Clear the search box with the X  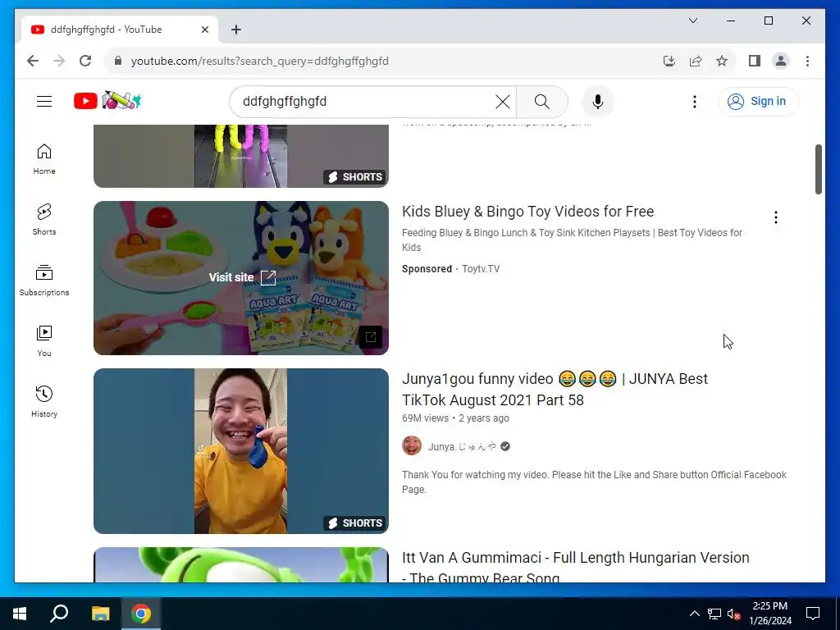click(x=503, y=101)
